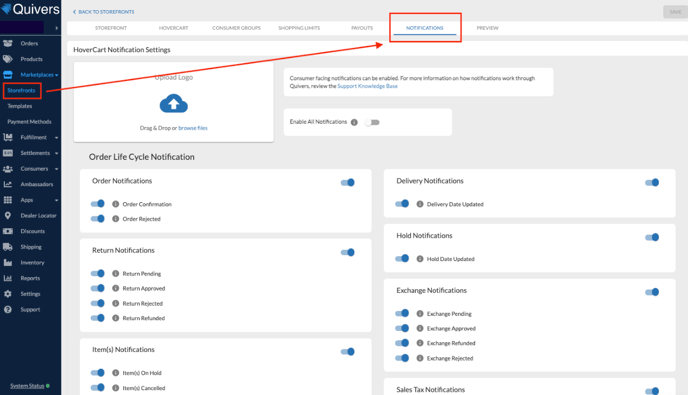Toggle the Hold Notifications master switch
Image resolution: width=688 pixels, height=395 pixels.
pos(652,237)
